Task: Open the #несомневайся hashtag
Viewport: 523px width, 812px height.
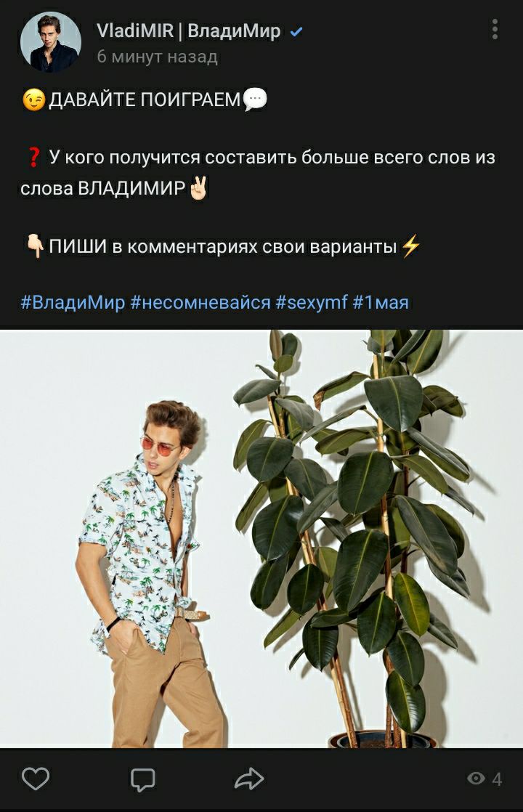Action: click(200, 302)
